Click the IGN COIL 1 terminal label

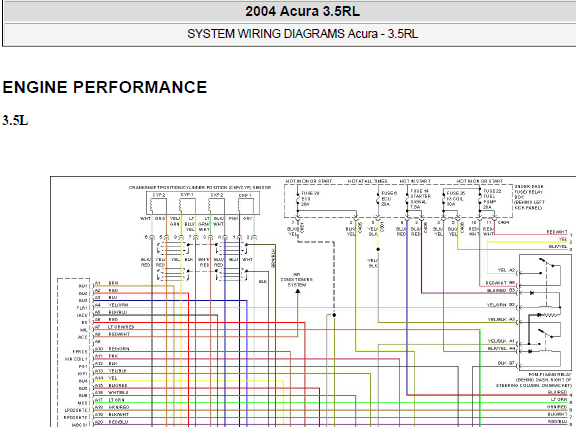[x=76, y=359]
